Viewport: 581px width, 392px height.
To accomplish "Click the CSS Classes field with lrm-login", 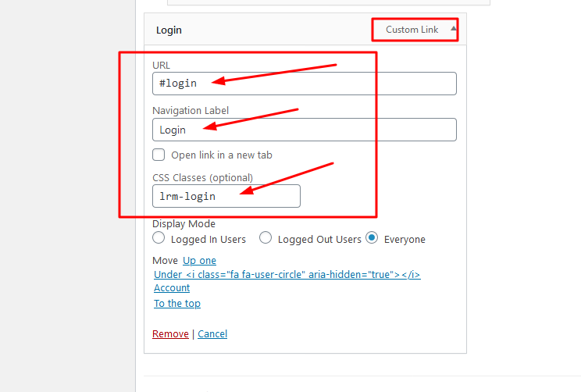I will [226, 196].
